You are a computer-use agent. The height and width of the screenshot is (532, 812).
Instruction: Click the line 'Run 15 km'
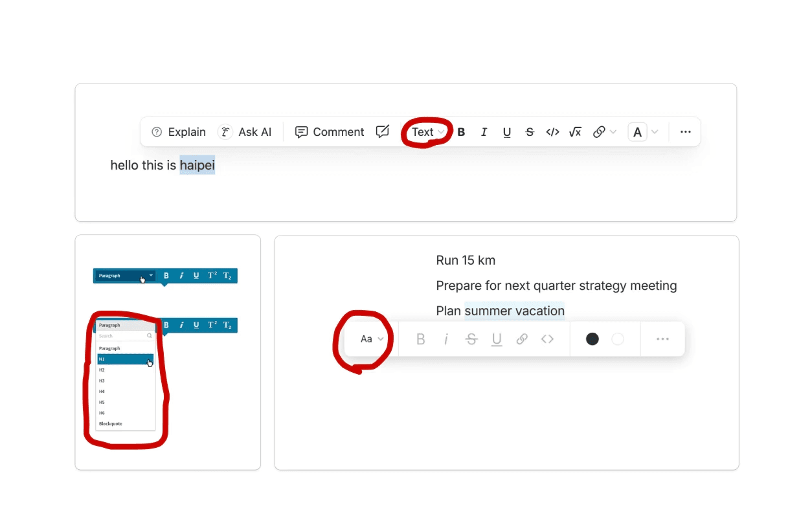[x=466, y=261]
